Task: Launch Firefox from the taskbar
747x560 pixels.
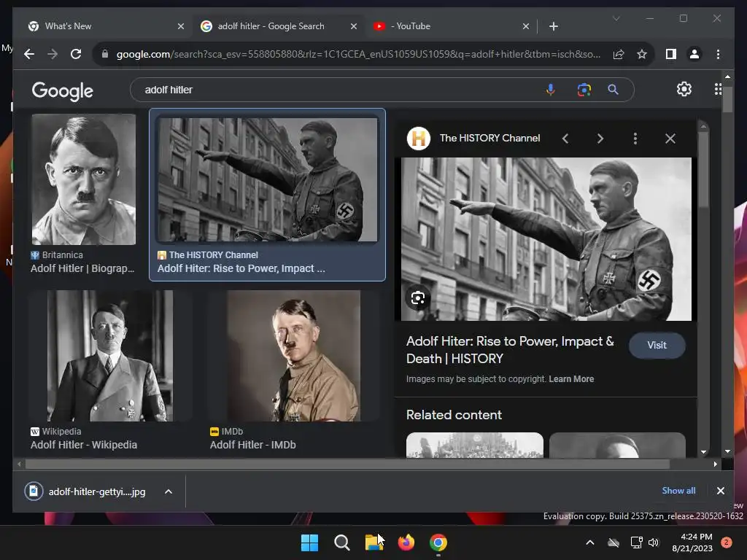Action: [x=406, y=542]
